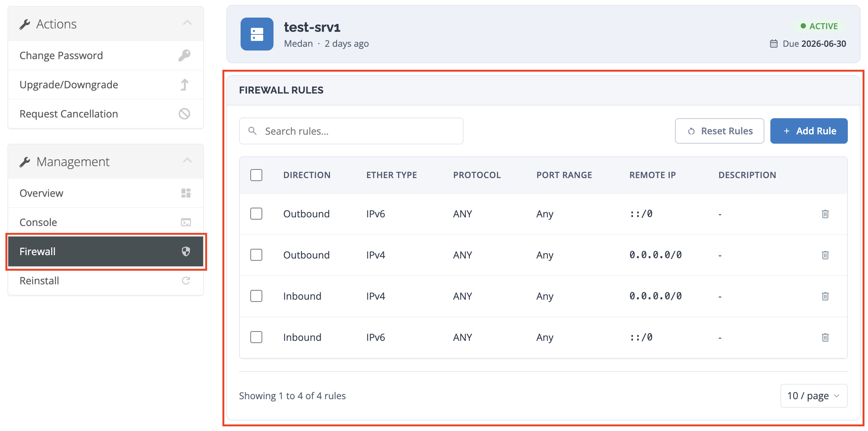
Task: Click the DESCRIPTION column header
Action: click(x=747, y=175)
